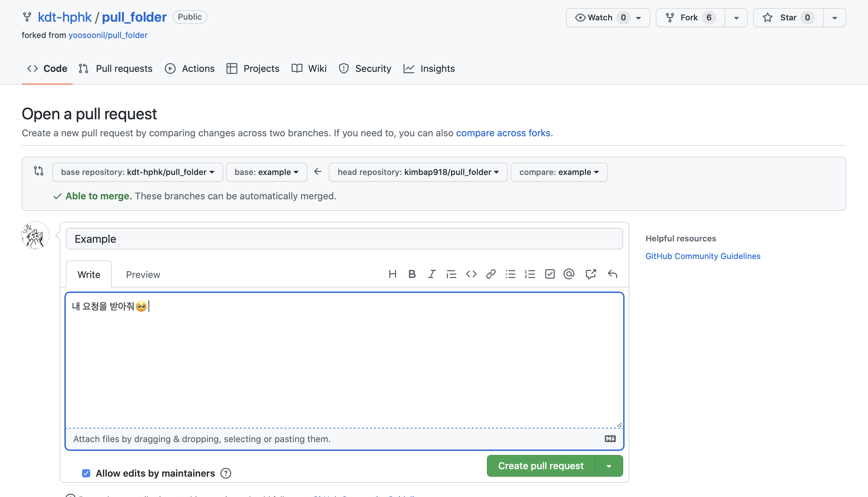The image size is (868, 497).
Task: Expand the Fork options dropdown arrow
Action: (736, 18)
